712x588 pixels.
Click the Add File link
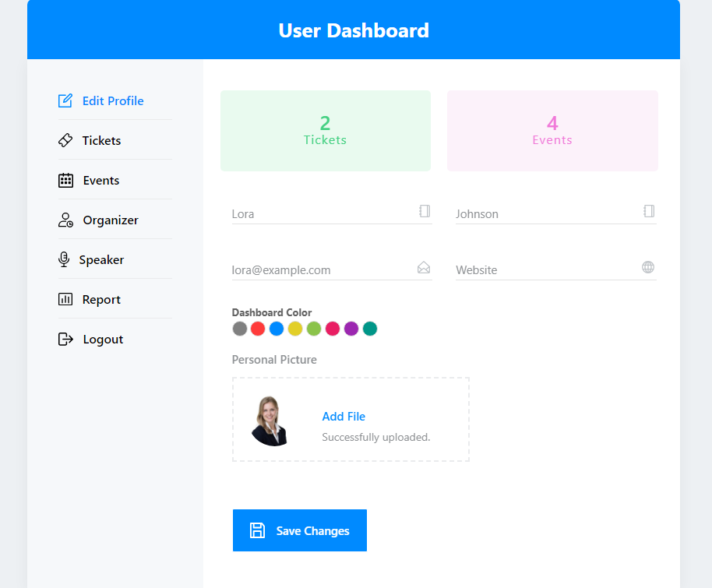344,417
